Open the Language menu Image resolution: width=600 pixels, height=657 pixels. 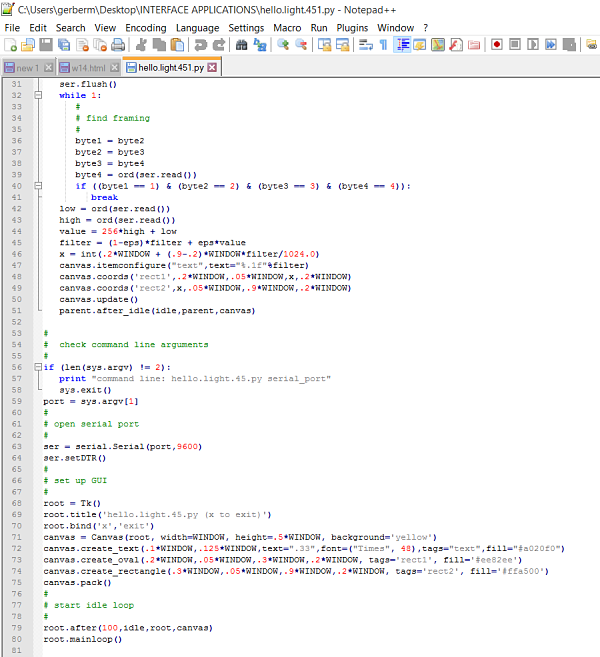click(197, 28)
